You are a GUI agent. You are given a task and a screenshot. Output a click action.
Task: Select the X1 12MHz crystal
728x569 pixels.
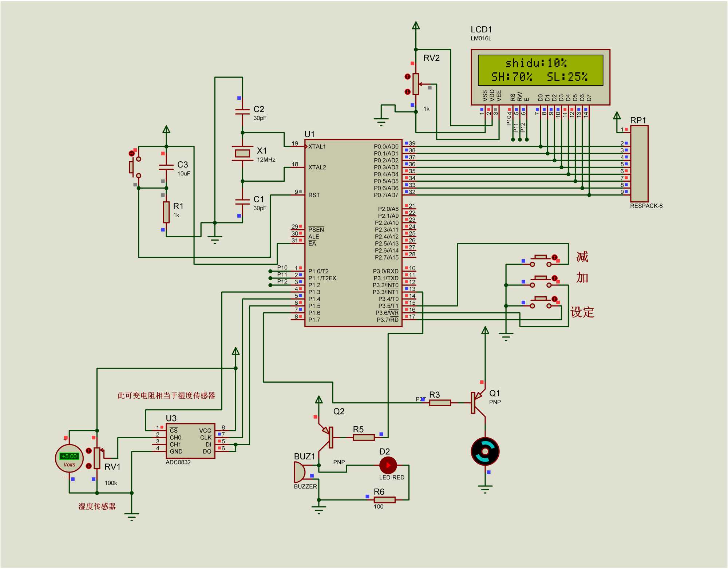click(x=242, y=153)
